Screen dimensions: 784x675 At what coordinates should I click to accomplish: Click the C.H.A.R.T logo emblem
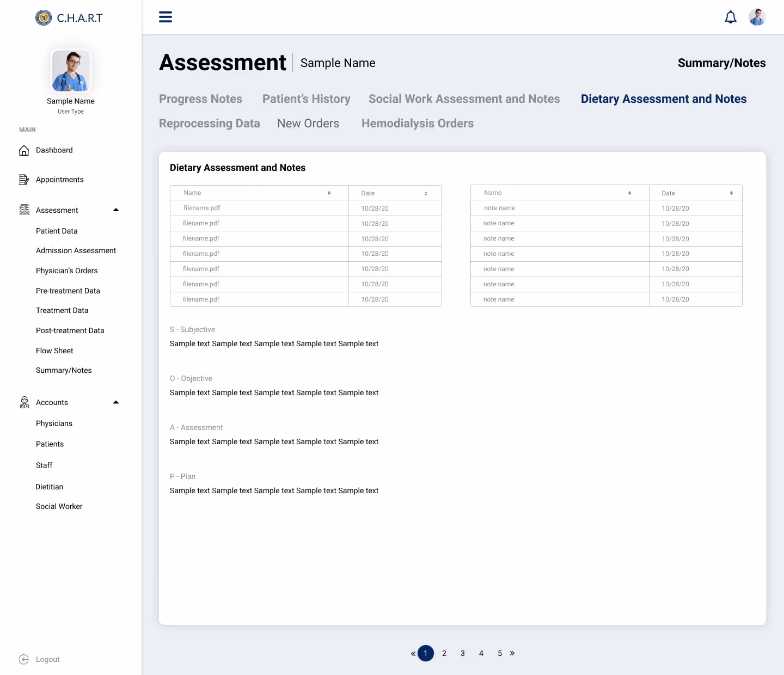point(44,17)
